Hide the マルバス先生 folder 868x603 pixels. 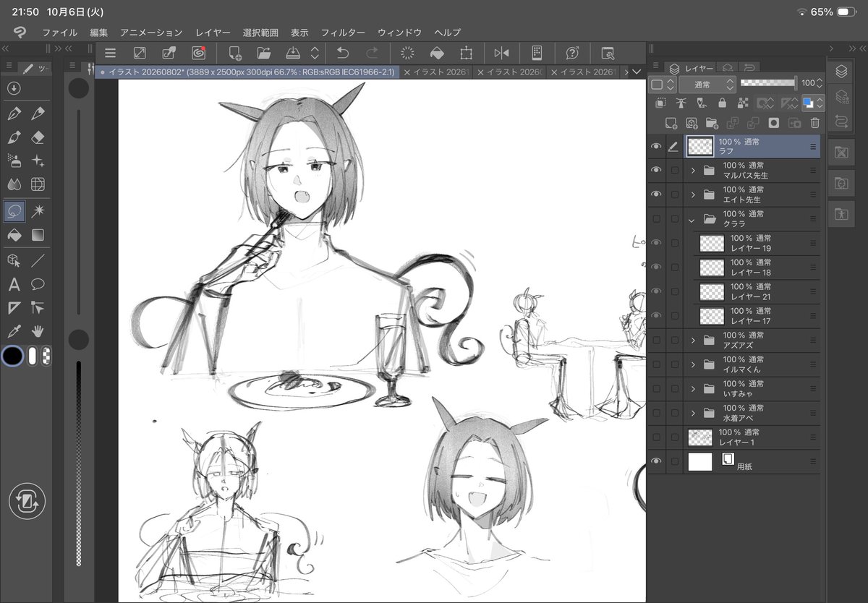[x=656, y=171]
